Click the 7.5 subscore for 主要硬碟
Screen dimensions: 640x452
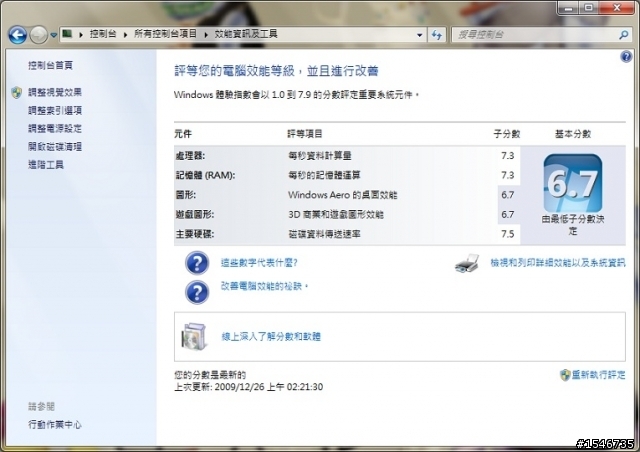click(508, 234)
